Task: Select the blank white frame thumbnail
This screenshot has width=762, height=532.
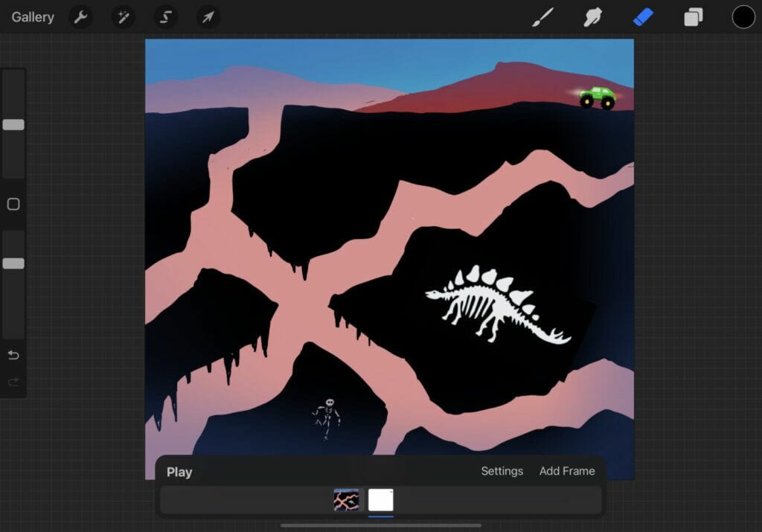Action: (381, 500)
